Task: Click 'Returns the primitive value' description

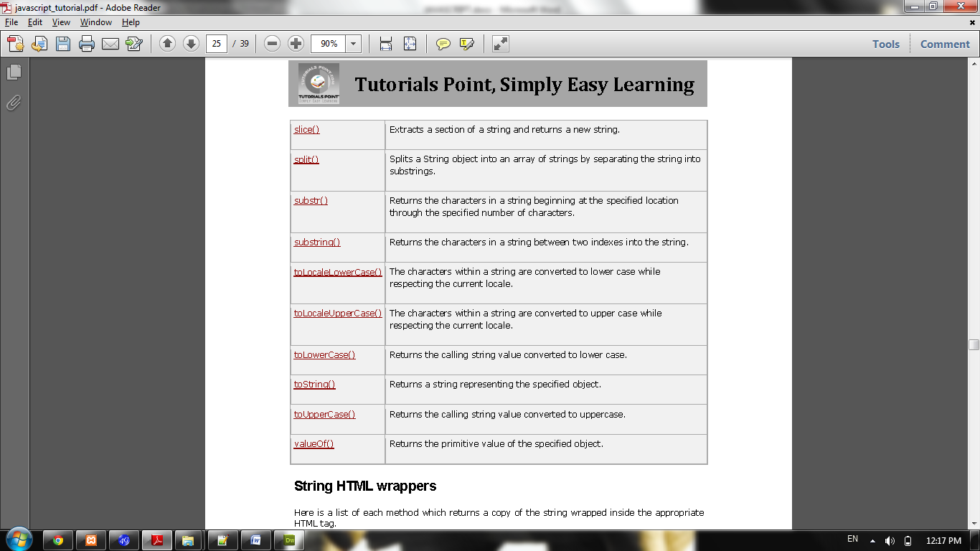Action: coord(496,443)
